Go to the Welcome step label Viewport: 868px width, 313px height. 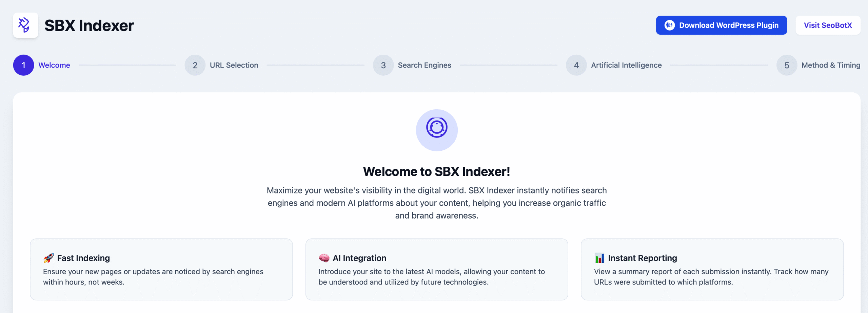point(54,65)
